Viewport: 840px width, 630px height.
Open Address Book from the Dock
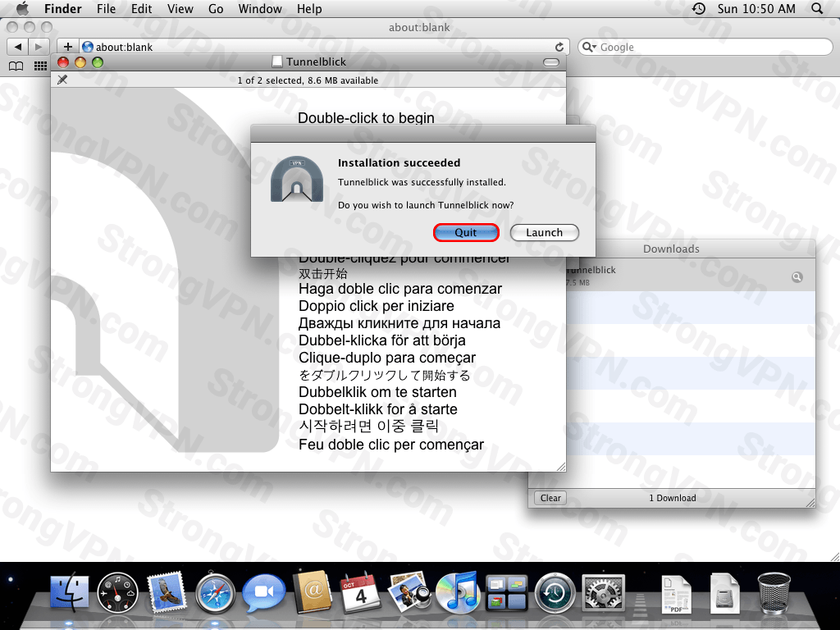(313, 592)
